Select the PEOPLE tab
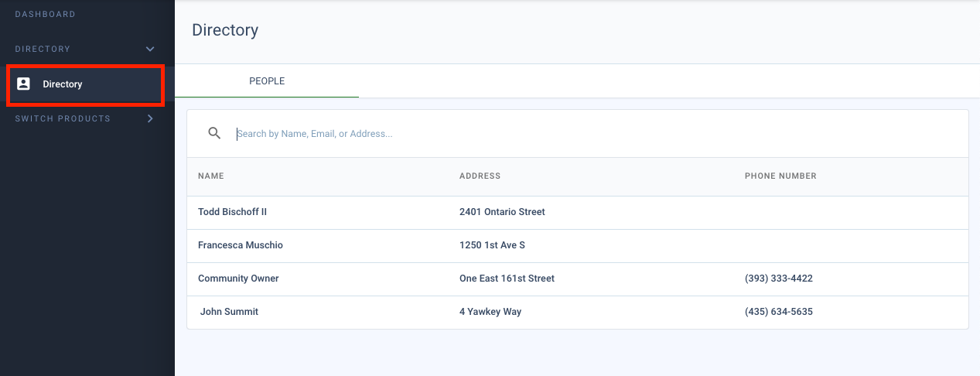980x376 pixels. coord(267,81)
